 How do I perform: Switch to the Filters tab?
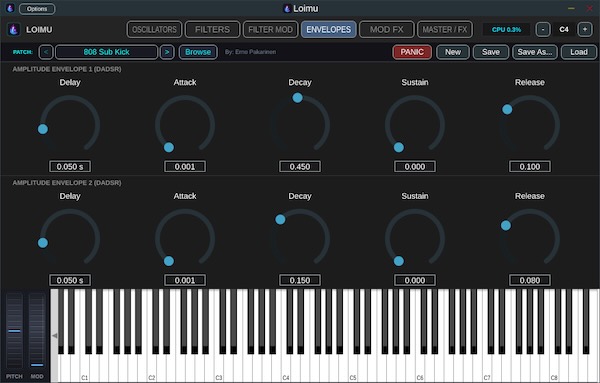(212, 29)
